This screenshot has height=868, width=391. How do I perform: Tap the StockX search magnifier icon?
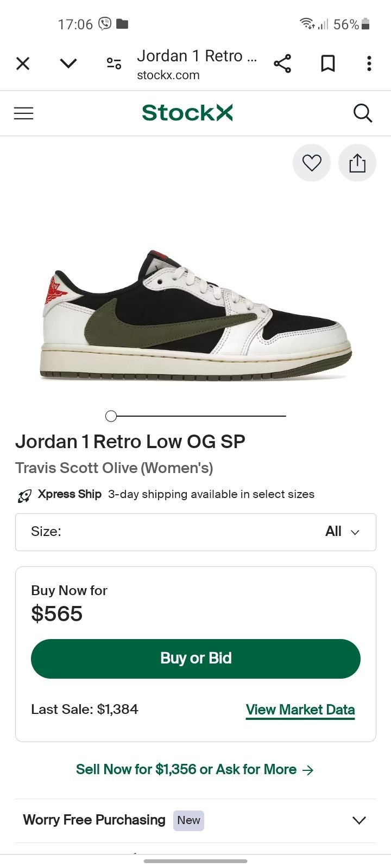pos(362,113)
